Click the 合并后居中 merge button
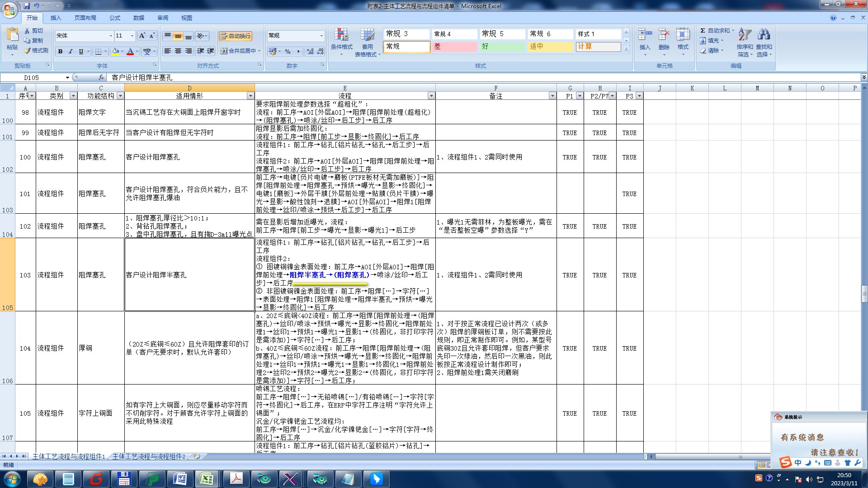This screenshot has height=488, width=868. coord(240,51)
